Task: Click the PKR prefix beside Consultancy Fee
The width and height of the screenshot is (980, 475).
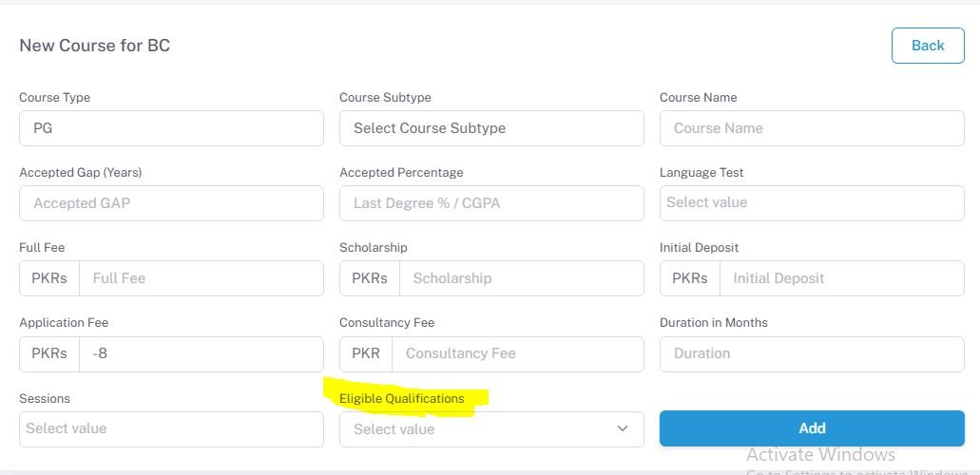Action: pos(366,353)
